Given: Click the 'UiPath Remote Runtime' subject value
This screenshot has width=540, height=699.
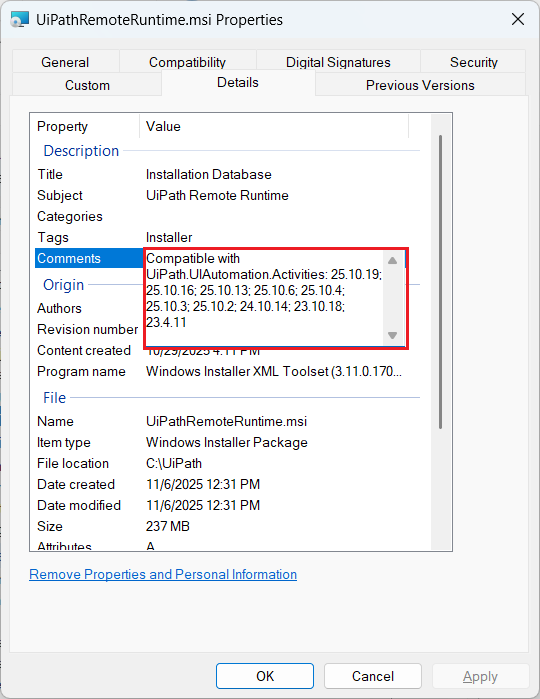Looking at the screenshot, I should (217, 195).
